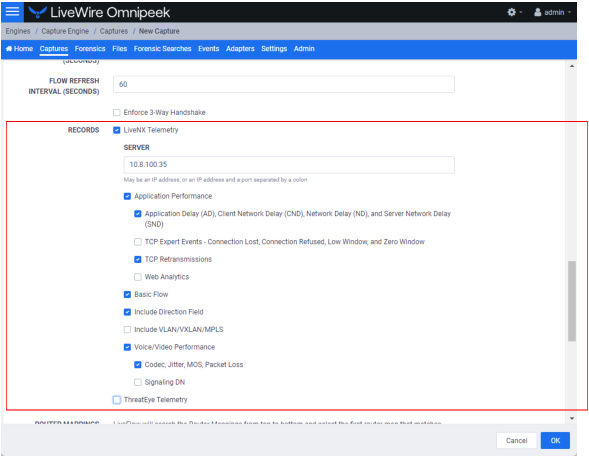Uncheck Application Performance checkbox
This screenshot has width=589, height=457.
coord(127,196)
